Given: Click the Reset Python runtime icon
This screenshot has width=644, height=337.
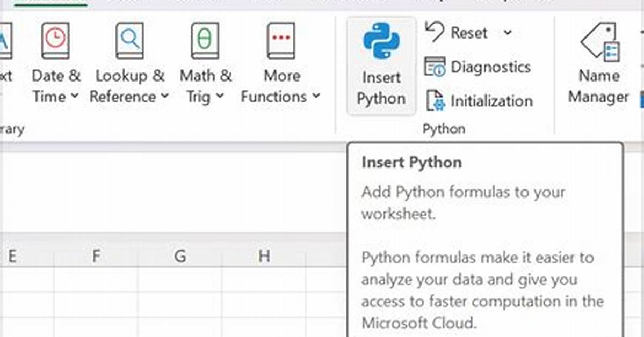Looking at the screenshot, I should click(x=435, y=32).
